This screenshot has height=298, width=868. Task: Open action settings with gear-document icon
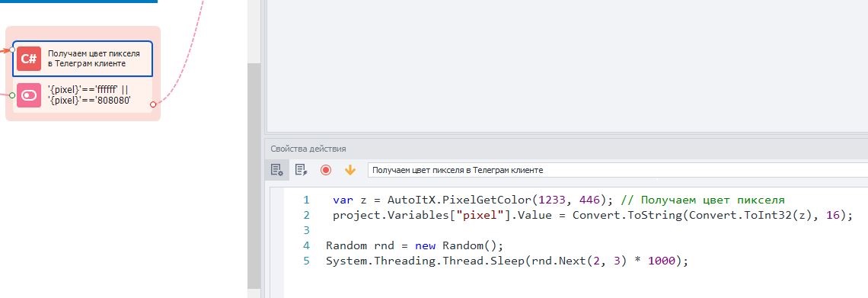(x=277, y=170)
